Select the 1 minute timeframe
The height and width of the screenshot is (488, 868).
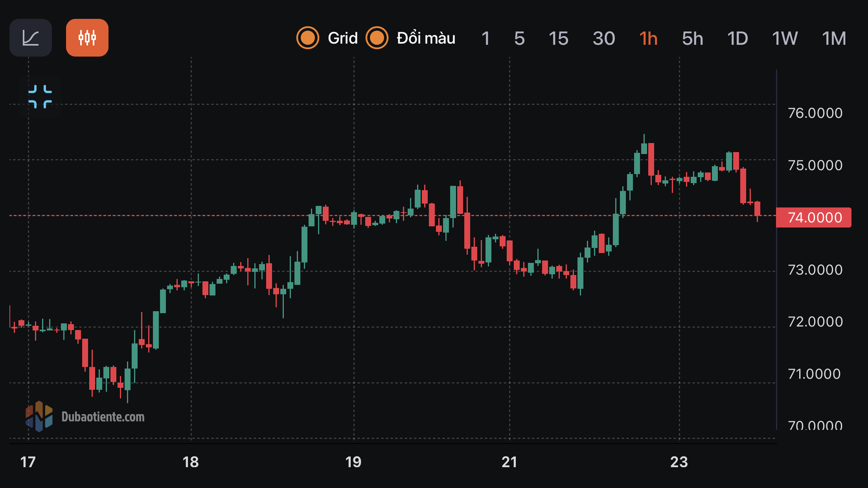click(x=486, y=39)
